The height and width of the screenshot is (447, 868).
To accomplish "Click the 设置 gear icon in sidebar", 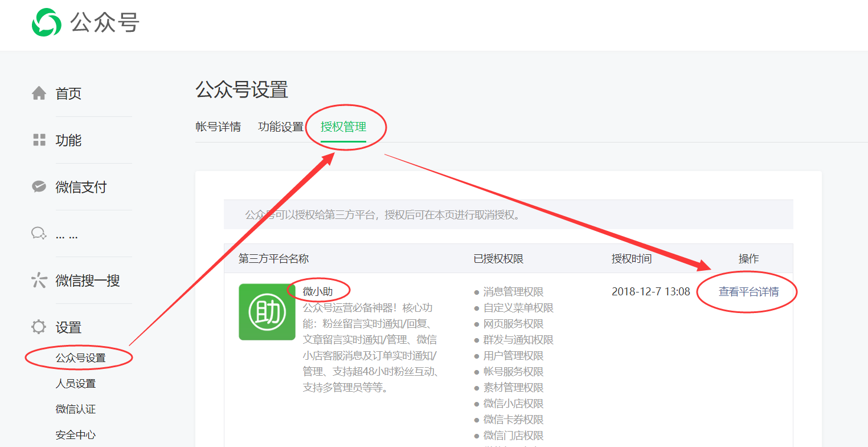I will pos(39,327).
